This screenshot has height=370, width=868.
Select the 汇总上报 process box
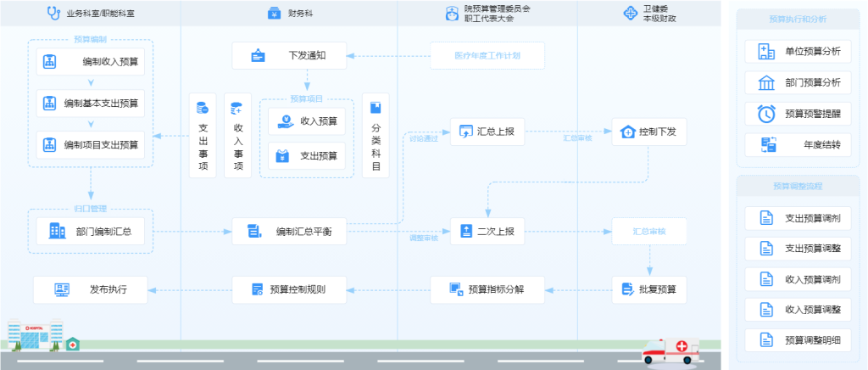tap(487, 132)
